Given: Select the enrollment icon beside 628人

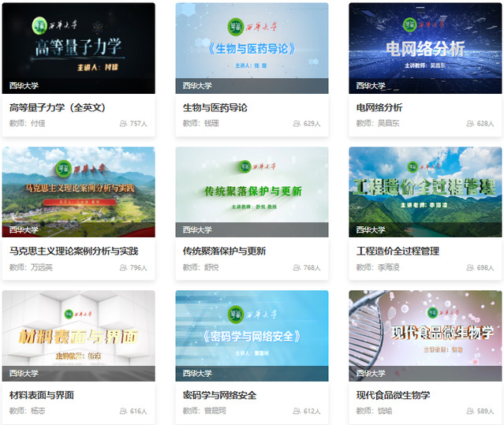Looking at the screenshot, I should coord(470,124).
